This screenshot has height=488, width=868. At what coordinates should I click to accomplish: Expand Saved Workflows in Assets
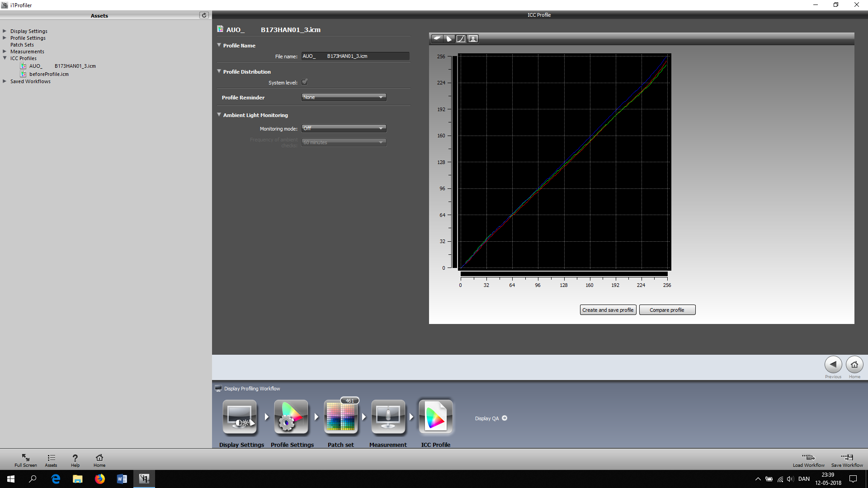click(5, 81)
